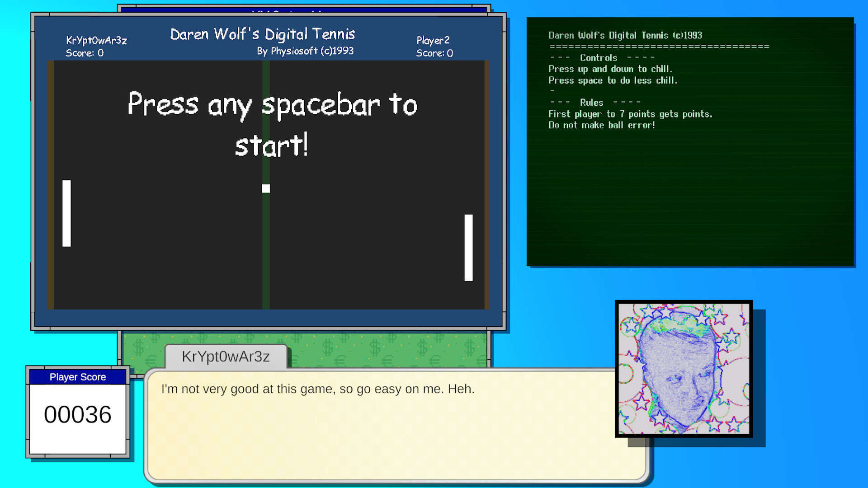Open the KrYpt0wAr3z name tab on the chat bubble
Viewport: 868px width, 488px height.
(226, 357)
